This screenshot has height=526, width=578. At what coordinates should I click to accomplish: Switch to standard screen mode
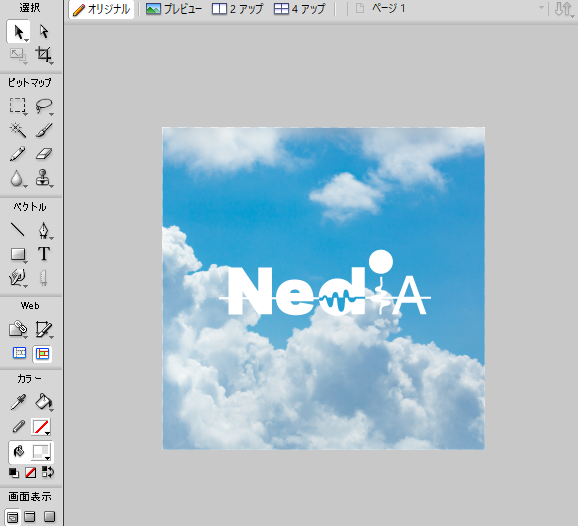(13, 517)
